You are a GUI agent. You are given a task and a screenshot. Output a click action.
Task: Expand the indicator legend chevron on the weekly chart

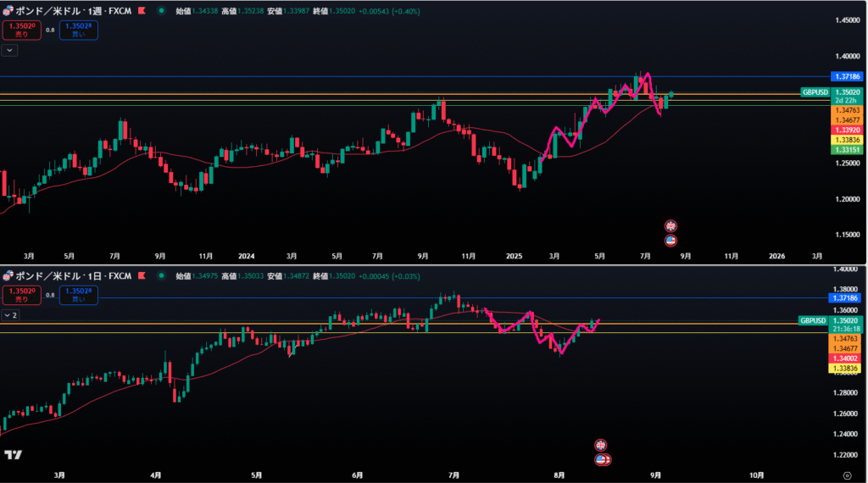click(9, 50)
